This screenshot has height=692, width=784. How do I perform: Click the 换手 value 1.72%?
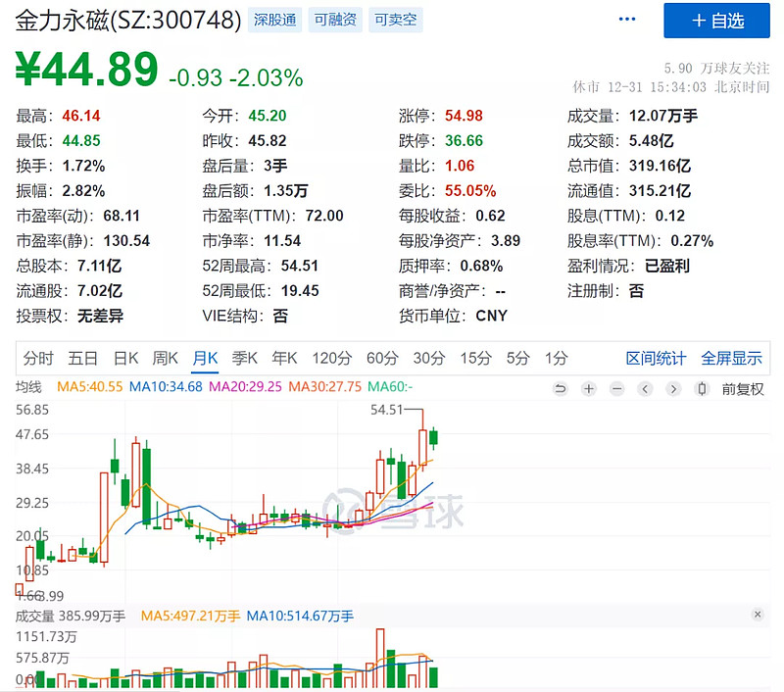[x=83, y=166]
